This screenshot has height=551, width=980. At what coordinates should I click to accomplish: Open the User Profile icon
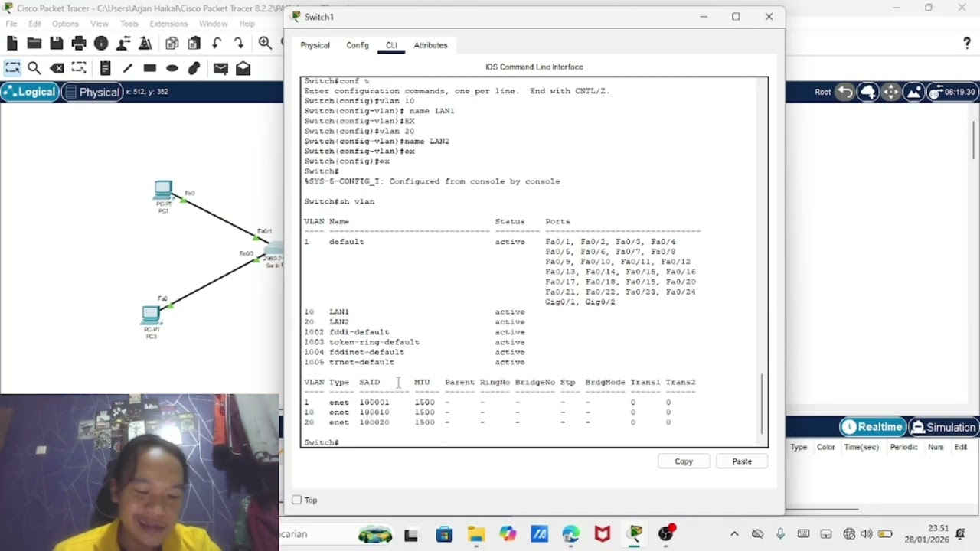[123, 44]
